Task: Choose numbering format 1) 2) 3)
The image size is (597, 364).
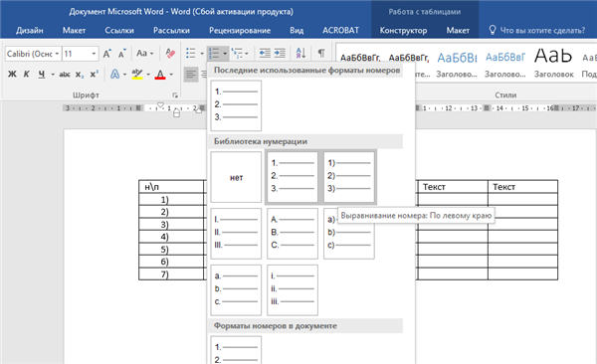Action: click(x=349, y=177)
